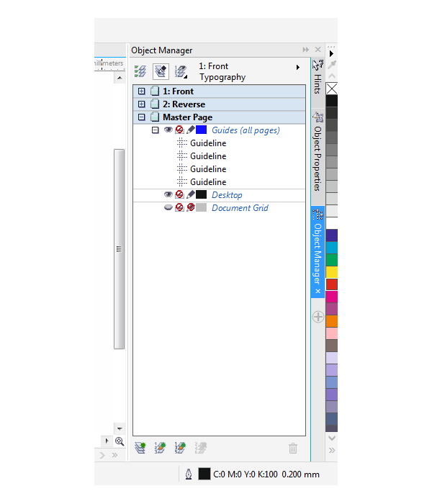The image size is (432, 504).
Task: Toggle Show Object Properties icon
Action: coord(140,71)
